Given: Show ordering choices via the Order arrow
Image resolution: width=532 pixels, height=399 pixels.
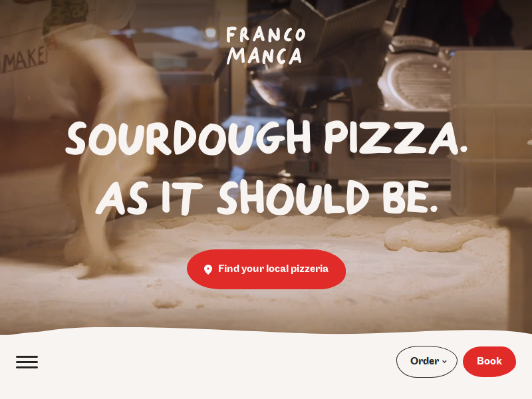Looking at the screenshot, I should click(444, 361).
